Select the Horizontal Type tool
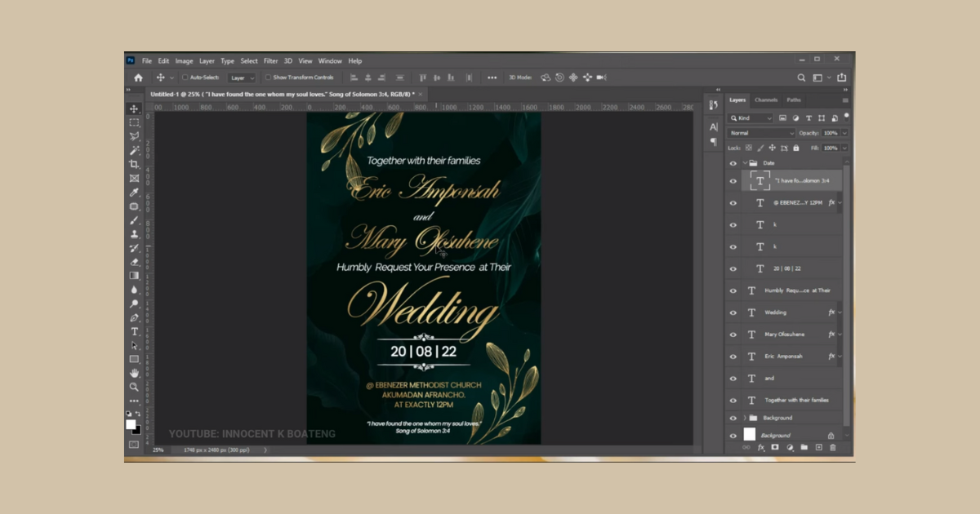980x514 pixels. coord(134,331)
